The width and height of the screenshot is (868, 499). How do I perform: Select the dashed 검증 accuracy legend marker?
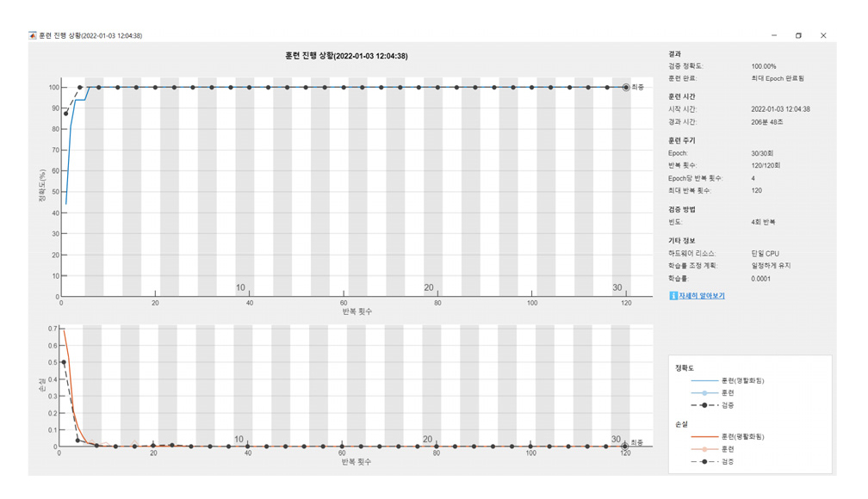click(x=704, y=404)
